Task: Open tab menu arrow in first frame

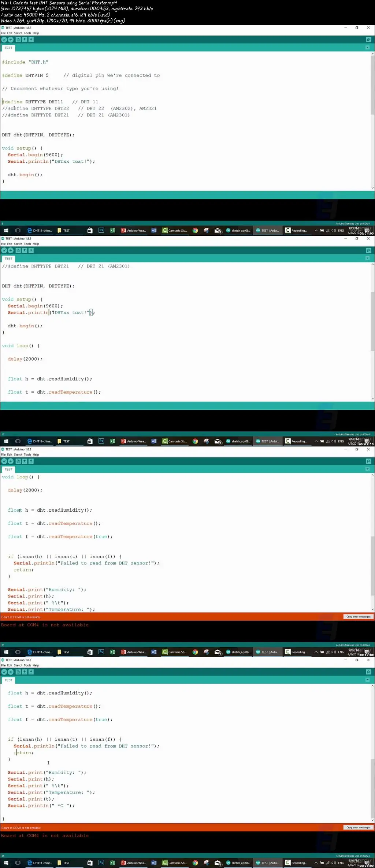Action: (367, 48)
